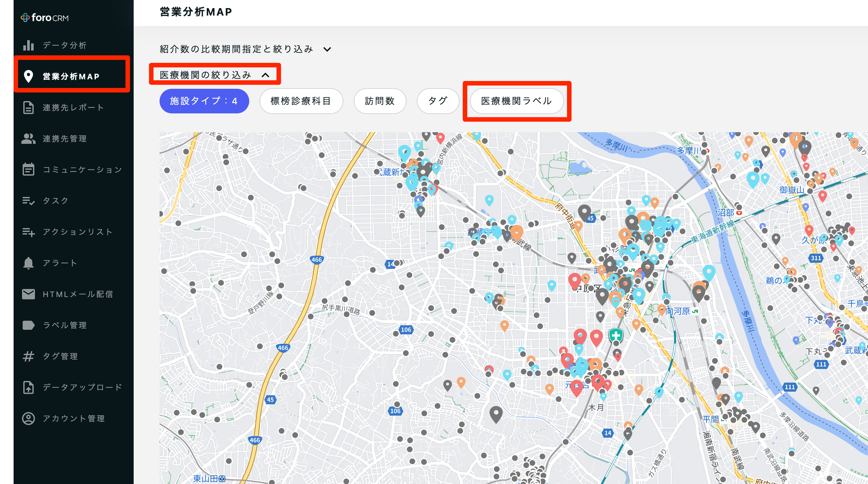The height and width of the screenshot is (484, 868).
Task: Open HTMLメール配信 in sidebar
Action: (78, 294)
